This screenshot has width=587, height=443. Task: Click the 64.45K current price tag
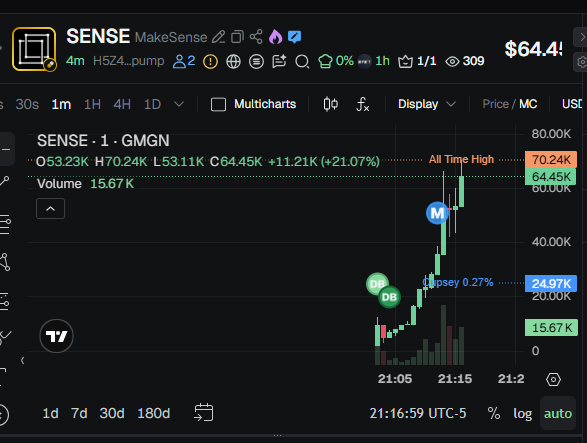tap(551, 177)
